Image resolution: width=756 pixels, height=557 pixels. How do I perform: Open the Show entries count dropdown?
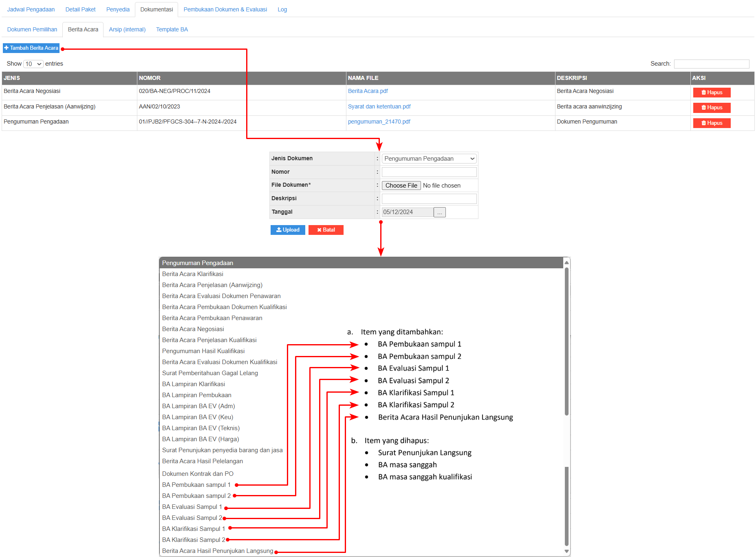point(33,64)
